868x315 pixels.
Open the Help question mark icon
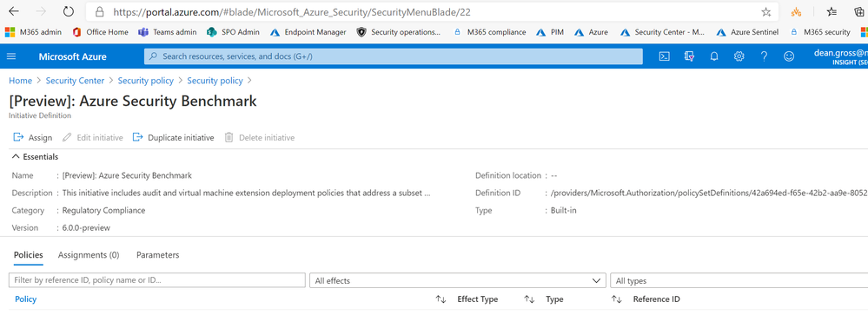pos(764,56)
